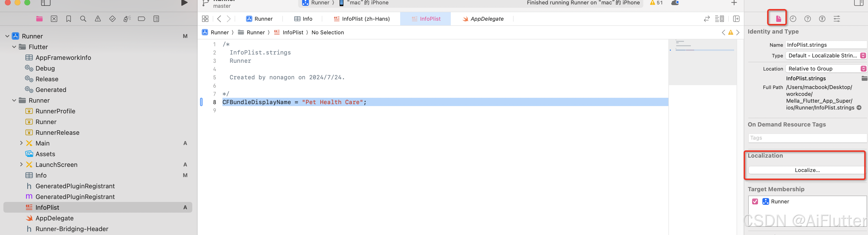Viewport: 868px width, 235px height.
Task: Show the 51 warnings indicator
Action: (x=656, y=3)
